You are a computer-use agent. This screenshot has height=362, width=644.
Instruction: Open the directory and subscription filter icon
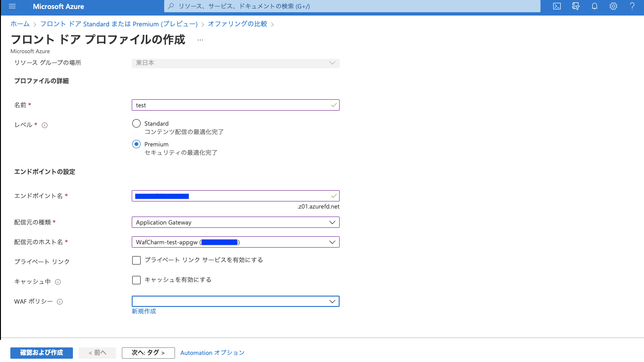point(576,6)
